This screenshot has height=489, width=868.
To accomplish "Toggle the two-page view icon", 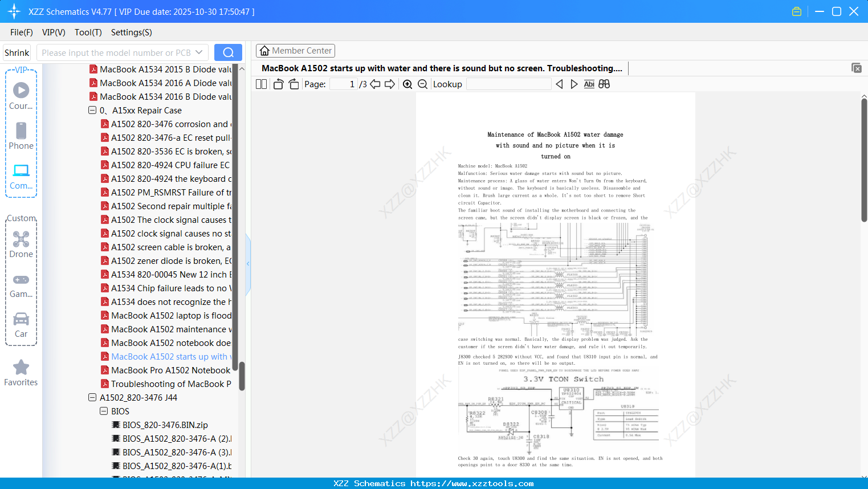I will pos(261,84).
